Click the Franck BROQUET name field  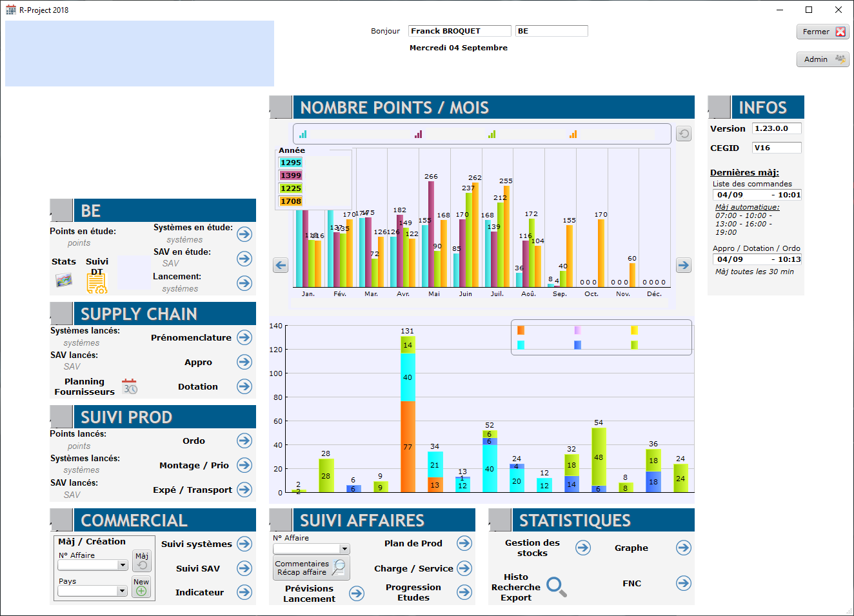(460, 31)
